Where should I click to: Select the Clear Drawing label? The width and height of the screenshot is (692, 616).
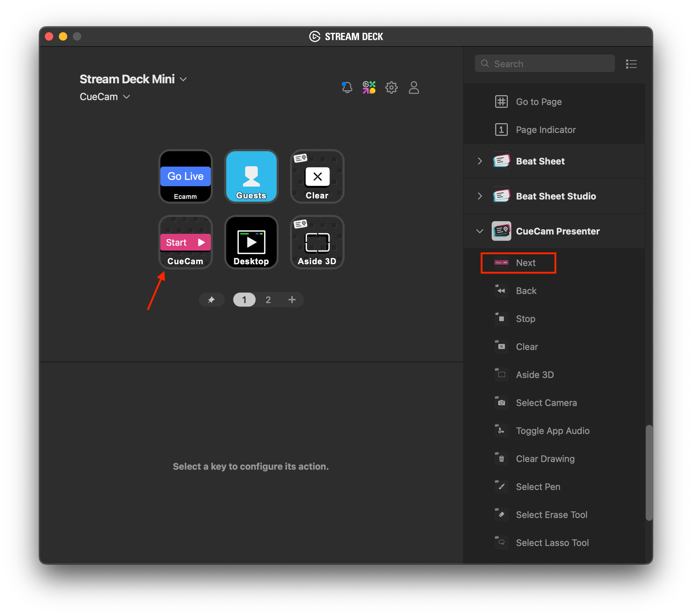click(545, 458)
